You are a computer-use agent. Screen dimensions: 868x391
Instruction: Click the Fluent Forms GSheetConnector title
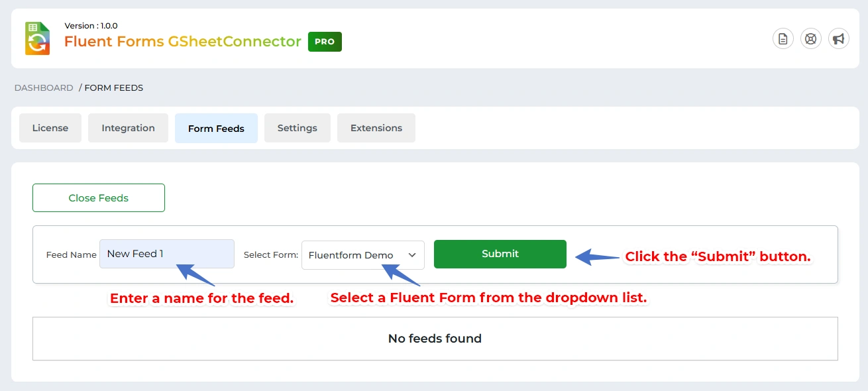pos(183,41)
